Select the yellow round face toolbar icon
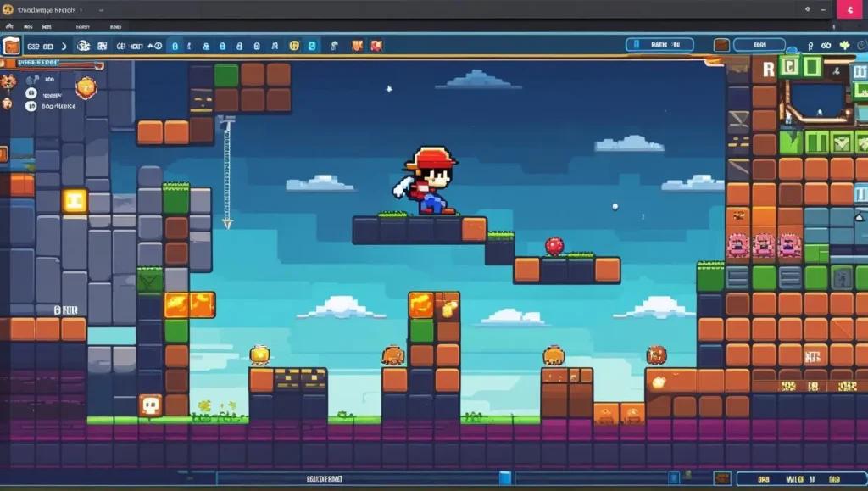This screenshot has height=491, width=868. pyautogui.click(x=294, y=46)
